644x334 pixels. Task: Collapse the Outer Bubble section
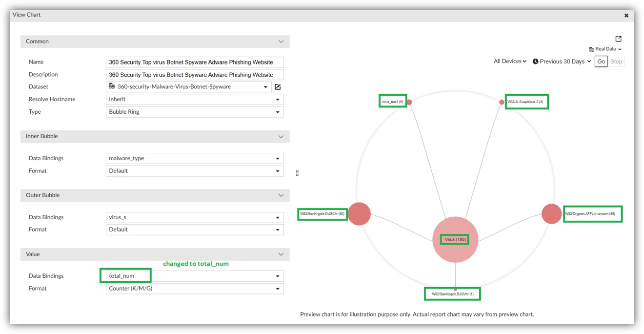click(281, 195)
